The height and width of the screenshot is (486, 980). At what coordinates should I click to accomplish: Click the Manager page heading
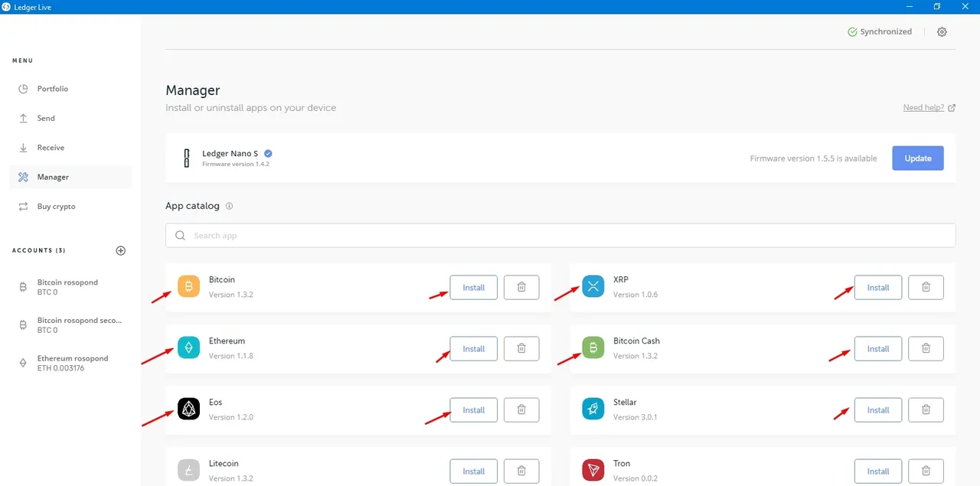point(193,90)
